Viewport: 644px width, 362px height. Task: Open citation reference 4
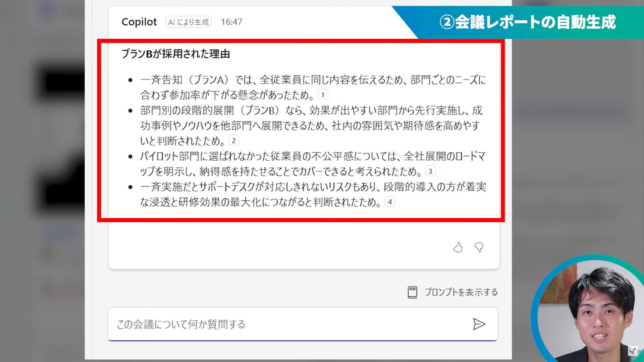pyautogui.click(x=390, y=202)
